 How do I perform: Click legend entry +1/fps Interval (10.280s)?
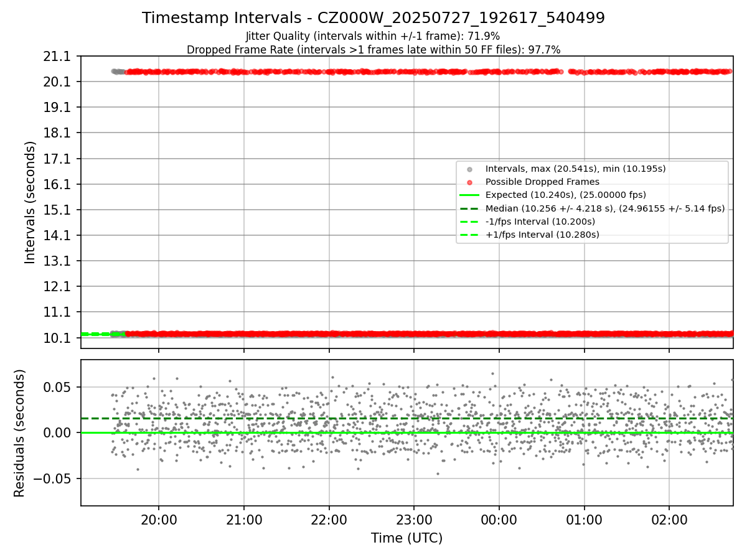click(542, 235)
